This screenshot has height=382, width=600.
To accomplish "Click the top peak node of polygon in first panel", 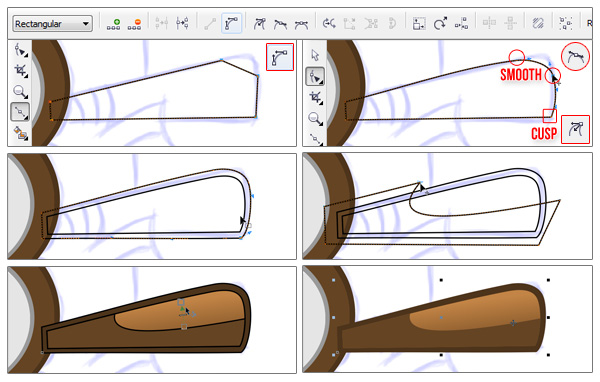I will [221, 60].
